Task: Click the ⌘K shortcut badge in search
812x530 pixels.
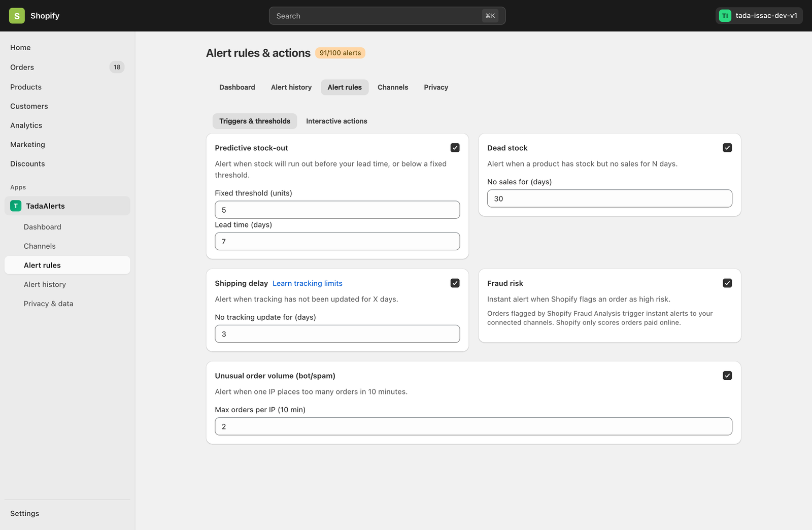Action: [490, 16]
